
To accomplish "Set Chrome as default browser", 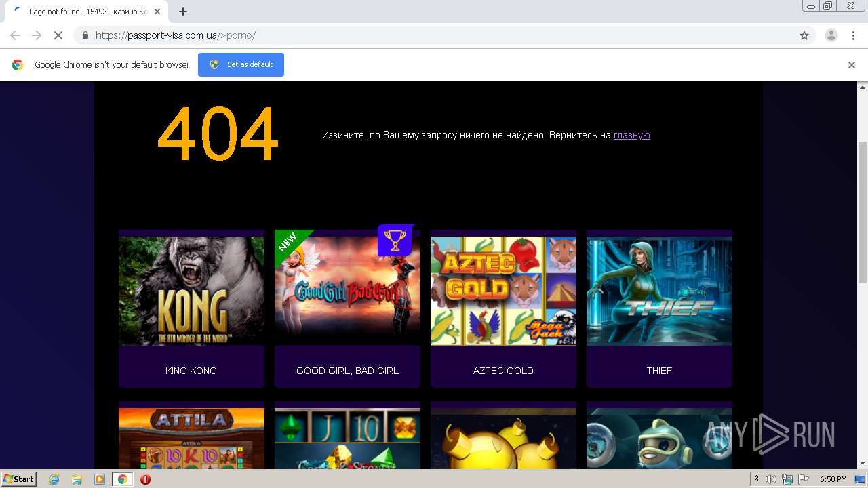I will (241, 64).
